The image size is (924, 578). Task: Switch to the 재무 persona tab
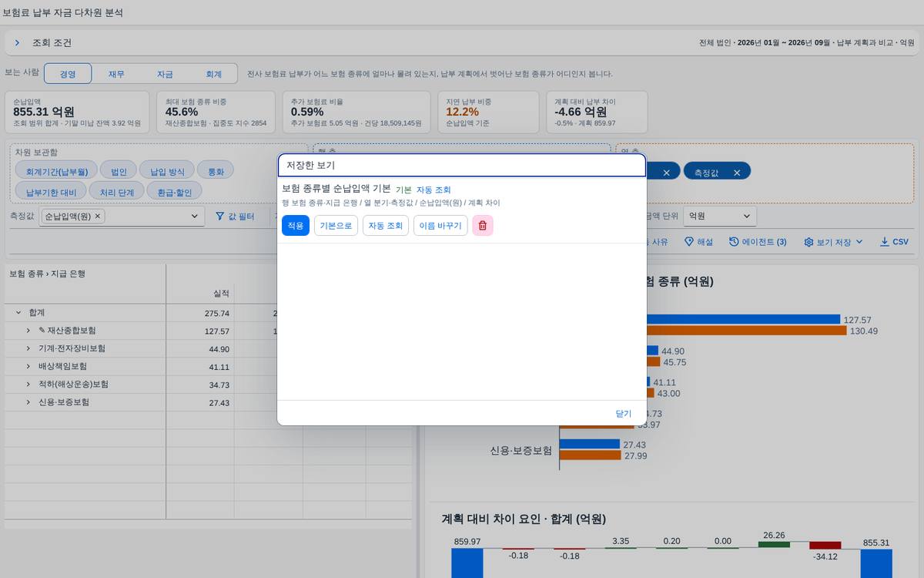(x=116, y=74)
